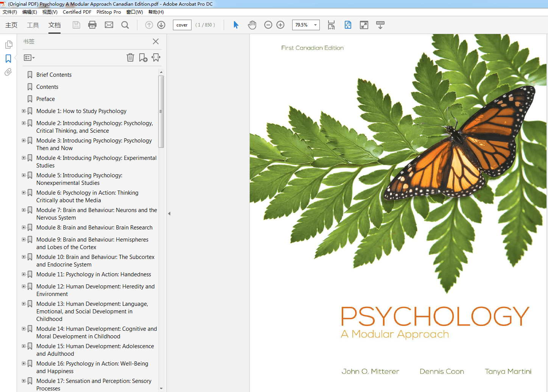Select the Hand pan tool
The height and width of the screenshot is (392, 548).
pos(252,25)
